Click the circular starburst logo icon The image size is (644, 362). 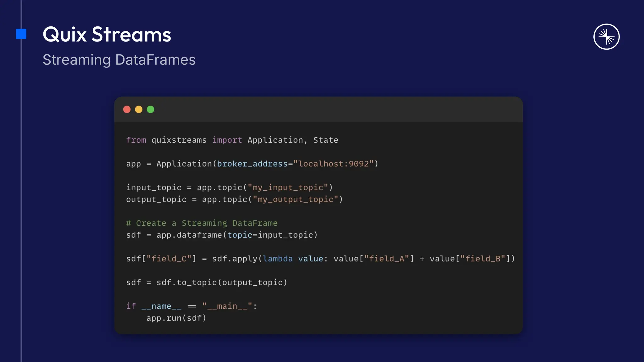pyautogui.click(x=606, y=37)
